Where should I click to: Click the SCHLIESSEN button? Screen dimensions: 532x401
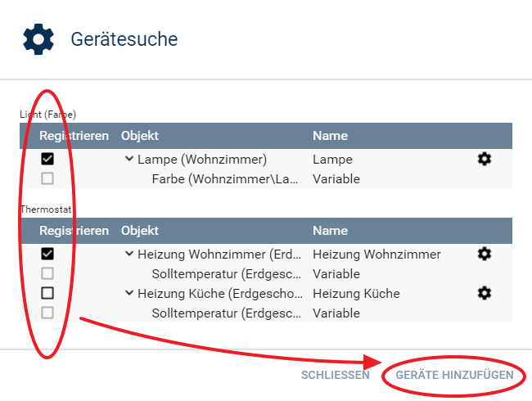pyautogui.click(x=336, y=375)
